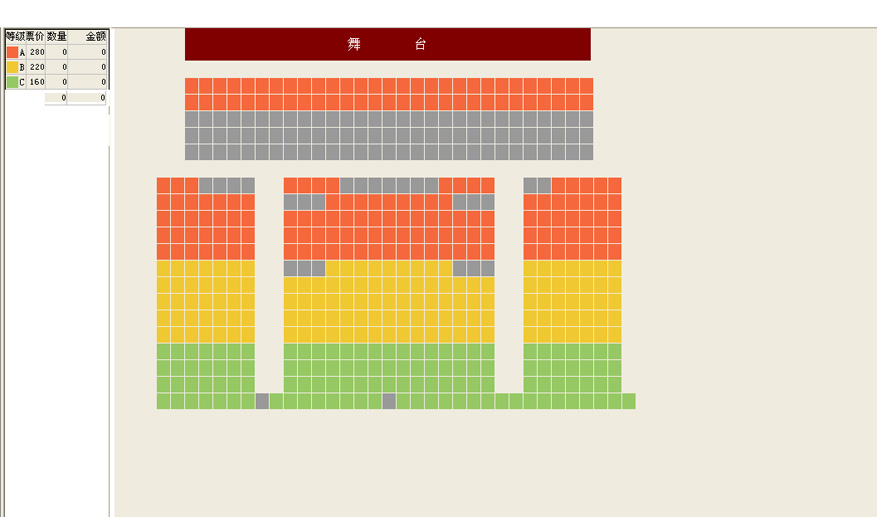Click the 数量 column header

pos(56,36)
